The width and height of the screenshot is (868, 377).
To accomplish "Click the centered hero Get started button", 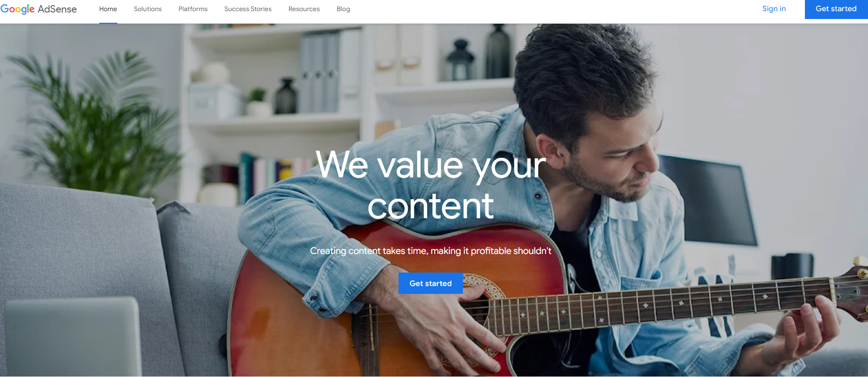I will click(431, 283).
